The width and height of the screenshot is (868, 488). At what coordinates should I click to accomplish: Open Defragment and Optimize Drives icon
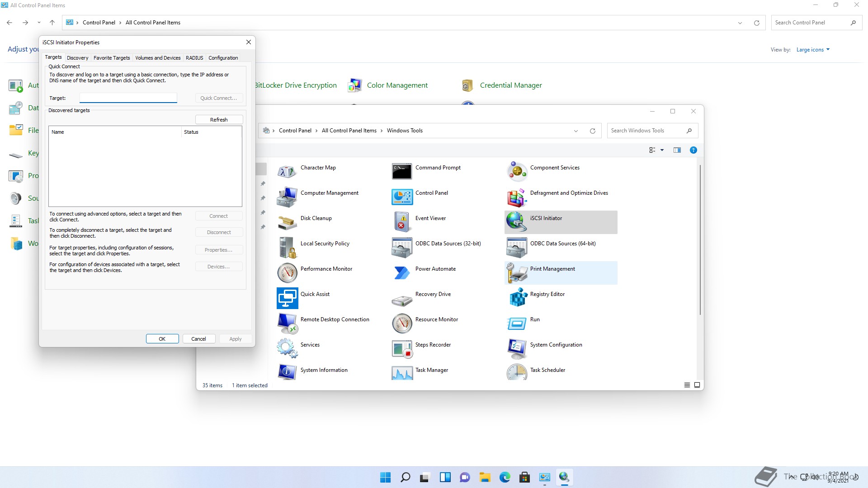[x=517, y=197]
